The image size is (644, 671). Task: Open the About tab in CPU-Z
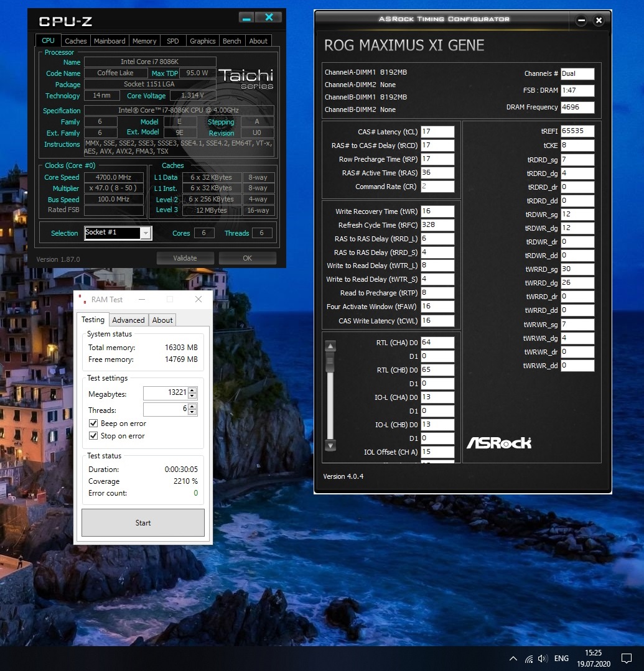point(258,41)
